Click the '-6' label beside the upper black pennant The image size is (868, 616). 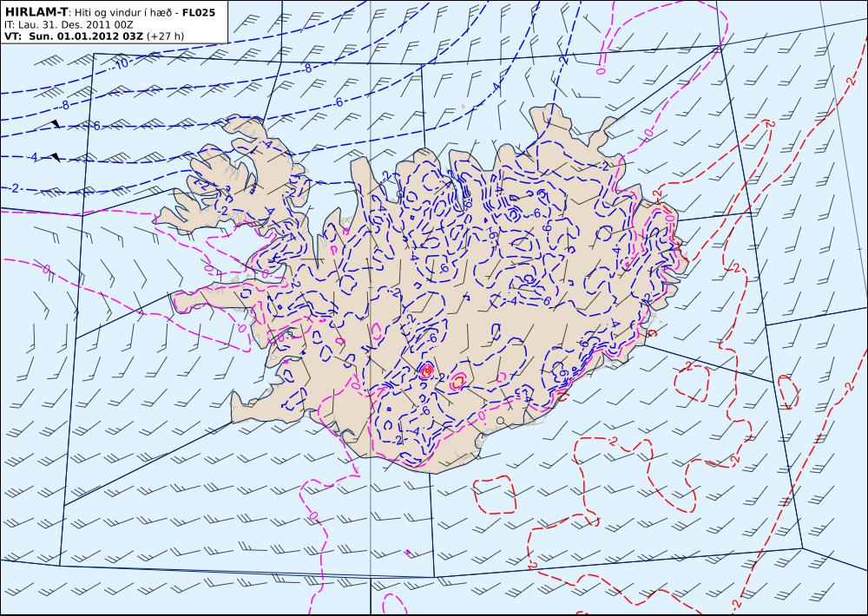[95, 126]
